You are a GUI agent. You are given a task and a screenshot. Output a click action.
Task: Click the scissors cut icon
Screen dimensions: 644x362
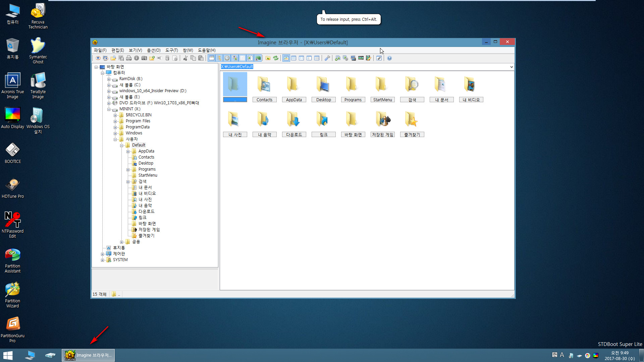point(185,58)
